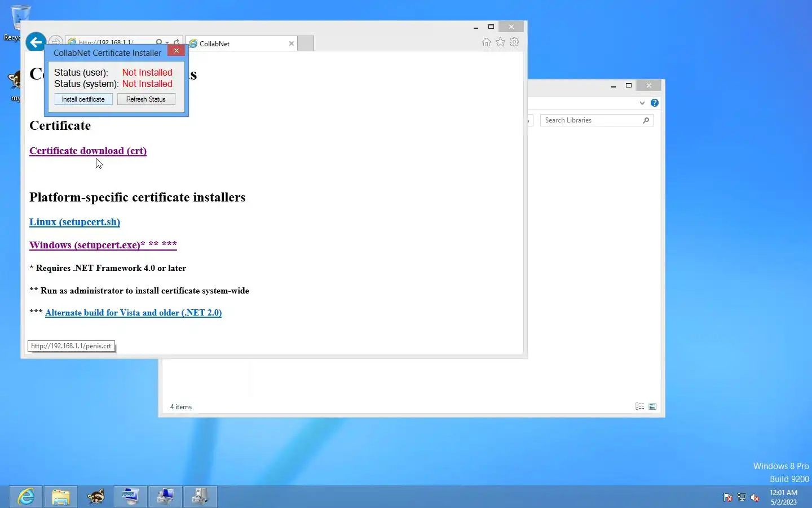
Task: Click 'Not Installed' beside Status (user)
Action: tap(147, 72)
